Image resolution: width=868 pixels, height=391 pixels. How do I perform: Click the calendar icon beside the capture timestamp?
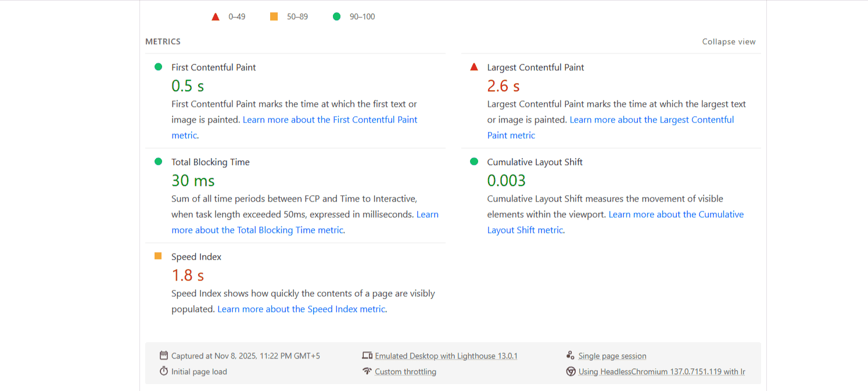[x=164, y=355]
